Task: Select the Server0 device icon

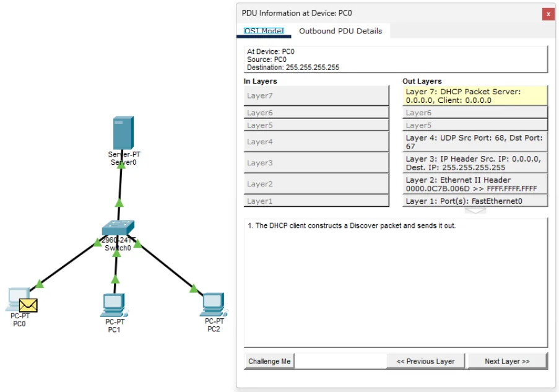Action: [x=123, y=133]
